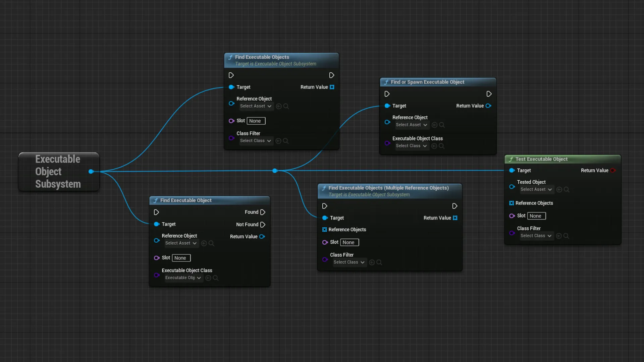Select the Test Executable Object node title
This screenshot has width=644, height=362.
541,159
